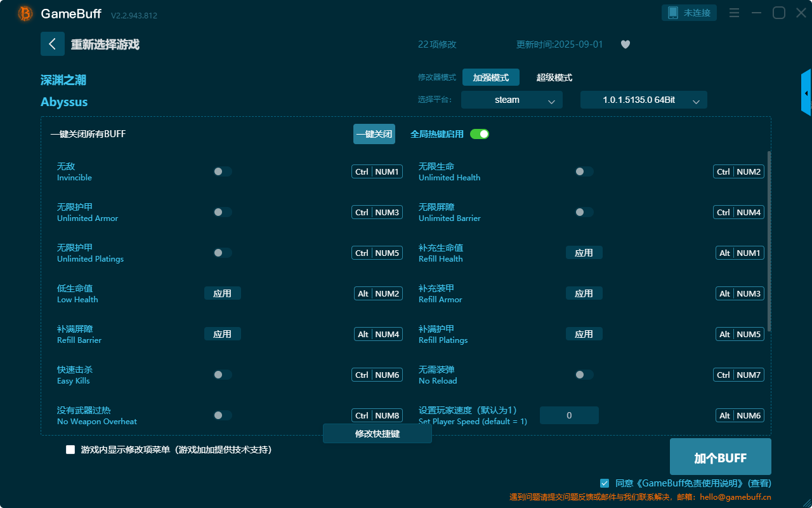Toggle Unlimited Platings switch
Viewport: 812px width, 508px height.
click(223, 253)
